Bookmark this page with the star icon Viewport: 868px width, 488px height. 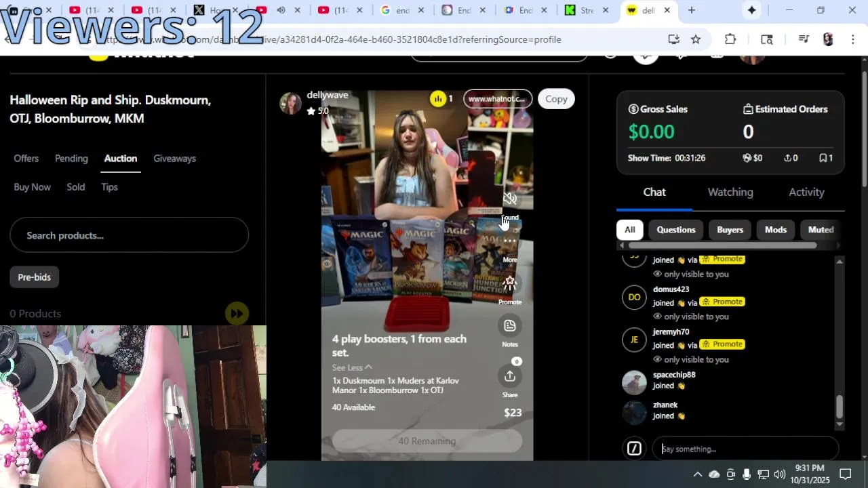tap(696, 39)
